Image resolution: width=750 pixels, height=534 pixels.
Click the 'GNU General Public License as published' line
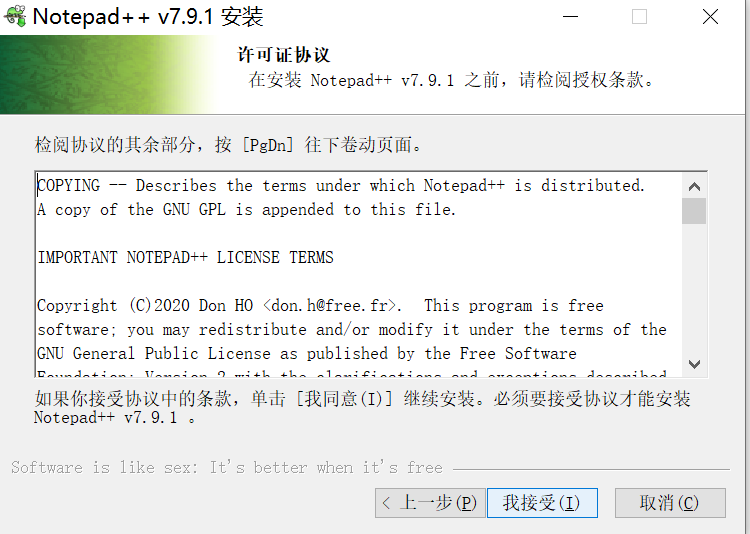point(307,354)
